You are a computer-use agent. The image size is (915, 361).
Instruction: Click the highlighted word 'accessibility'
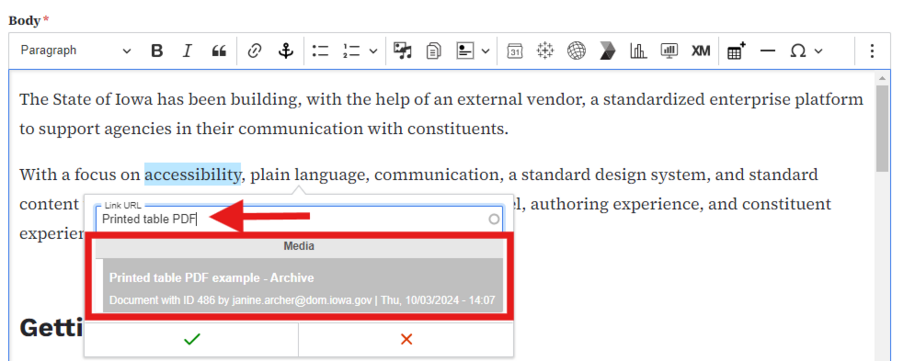(x=193, y=174)
